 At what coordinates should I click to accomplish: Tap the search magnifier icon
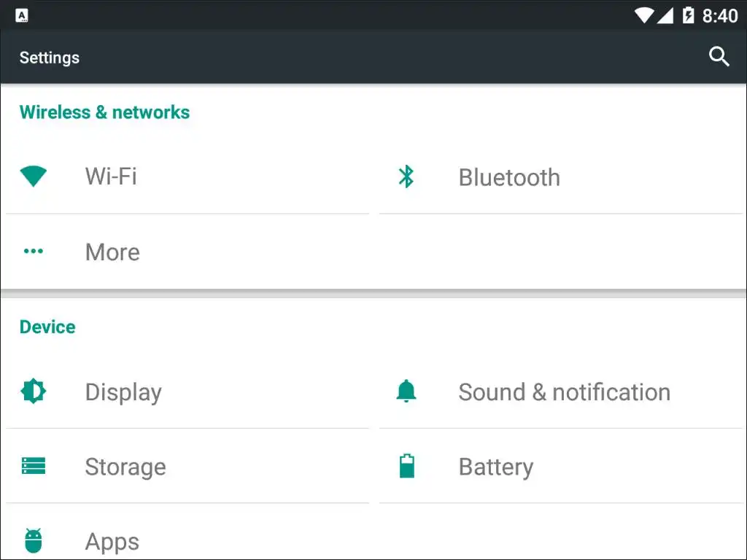pyautogui.click(x=719, y=57)
